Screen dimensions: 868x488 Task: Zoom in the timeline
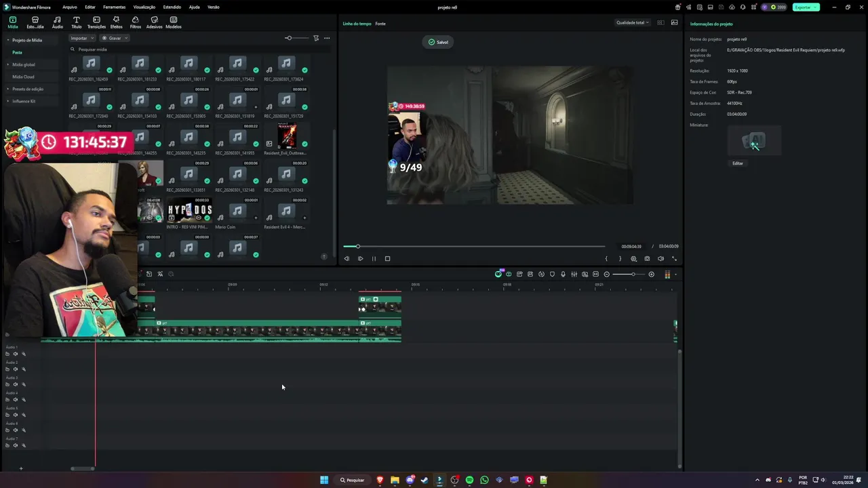click(651, 274)
